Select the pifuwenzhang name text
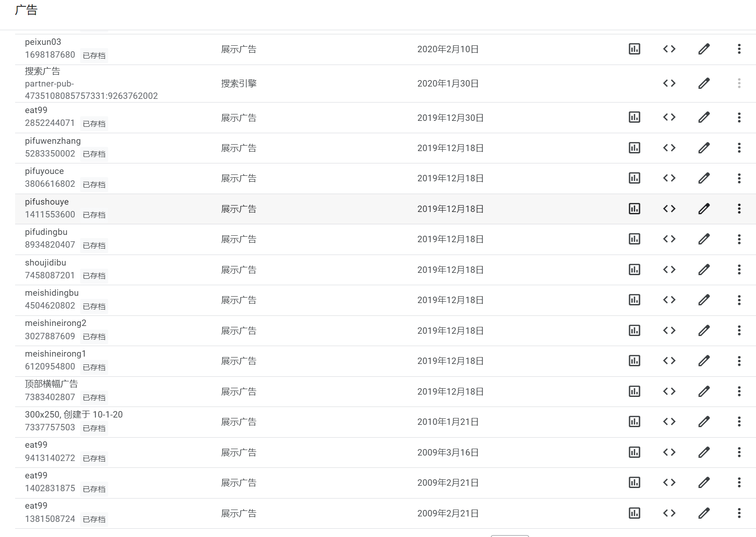The image size is (756, 537). 53,141
